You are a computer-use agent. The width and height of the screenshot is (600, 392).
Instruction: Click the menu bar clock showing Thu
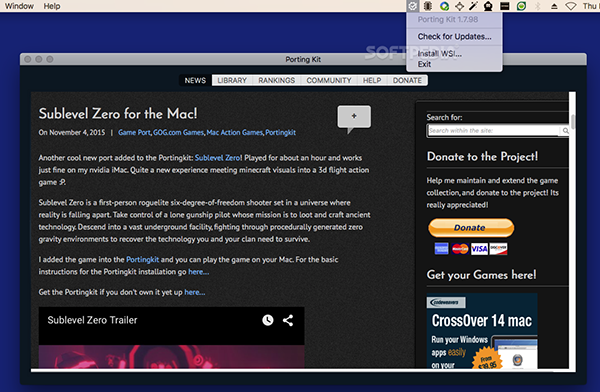coord(590,6)
